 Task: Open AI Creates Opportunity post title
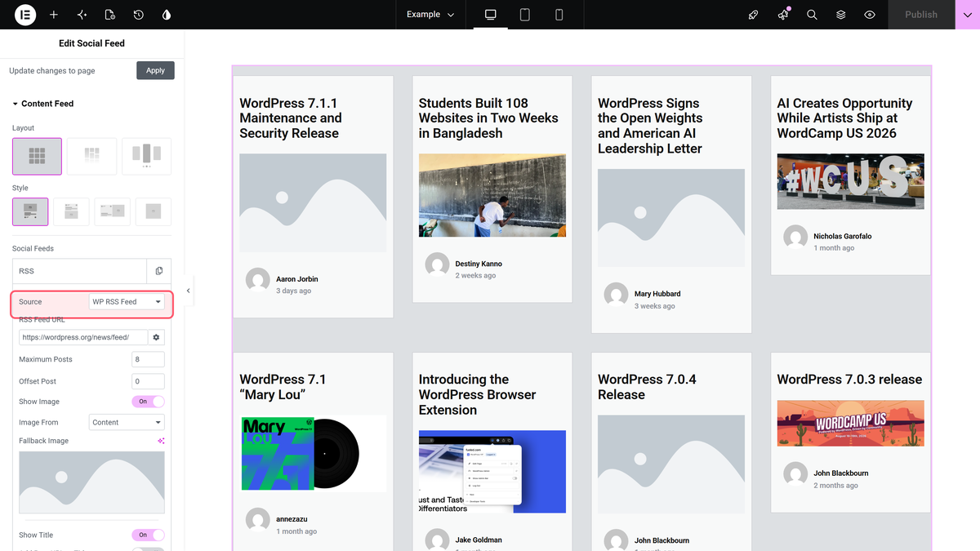844,118
